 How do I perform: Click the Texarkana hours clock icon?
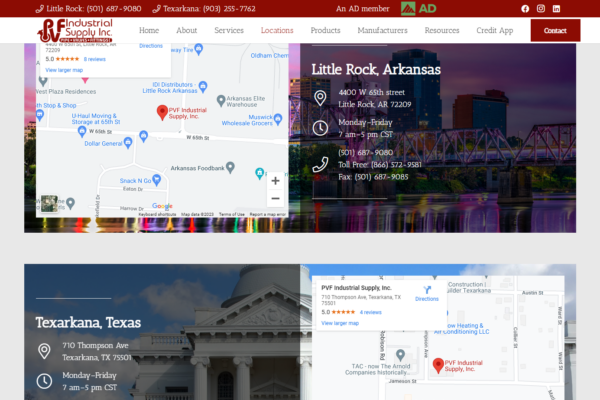pyautogui.click(x=44, y=381)
